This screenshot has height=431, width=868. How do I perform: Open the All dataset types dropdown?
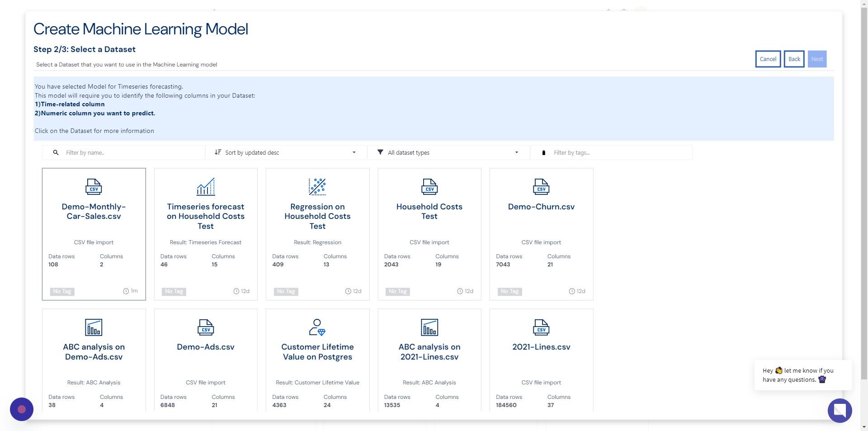(449, 152)
